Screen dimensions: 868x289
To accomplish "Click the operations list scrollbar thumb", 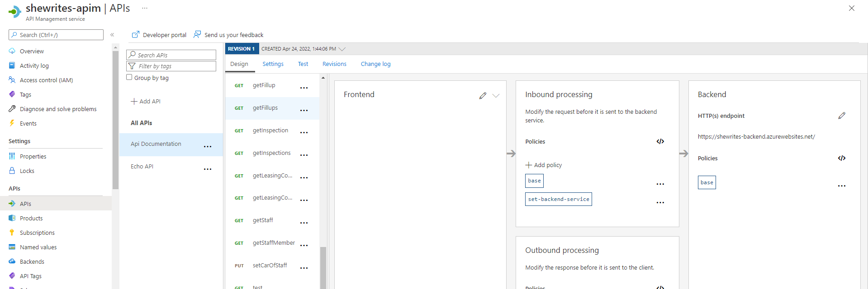I will pos(323,268).
